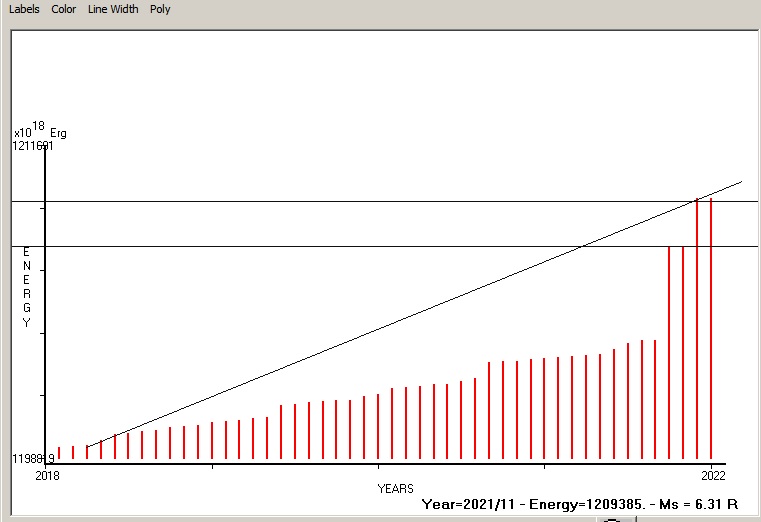Open the Poly menu
761x522 pixels.
160,9
